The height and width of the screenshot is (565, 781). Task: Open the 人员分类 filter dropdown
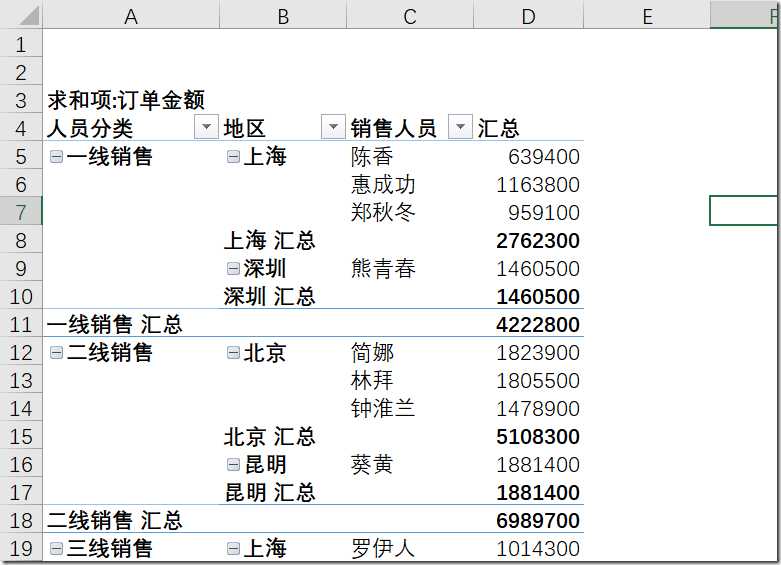[x=206, y=128]
